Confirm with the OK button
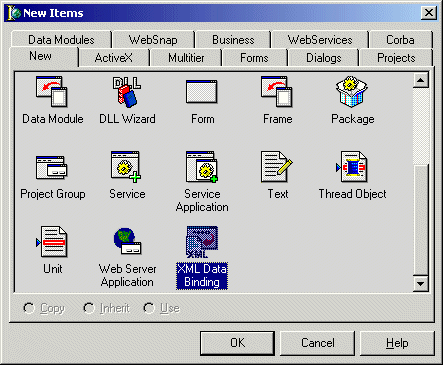Image resolution: width=443 pixels, height=365 pixels. pos(237,343)
